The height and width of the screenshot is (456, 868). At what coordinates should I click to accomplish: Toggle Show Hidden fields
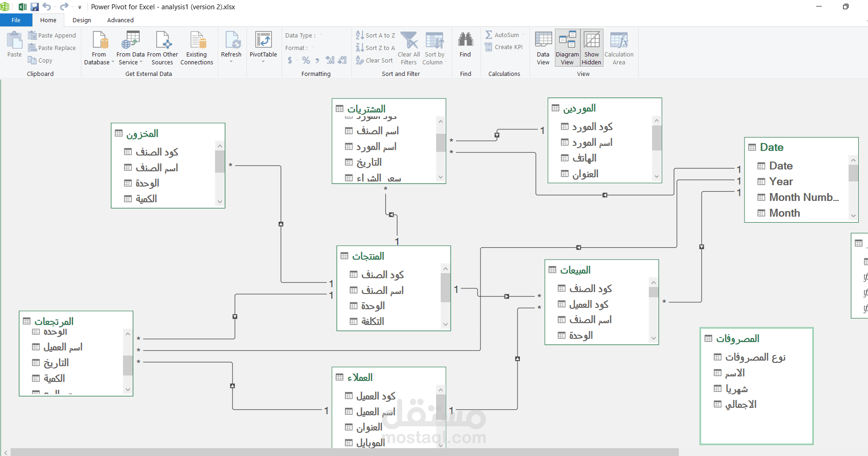591,48
